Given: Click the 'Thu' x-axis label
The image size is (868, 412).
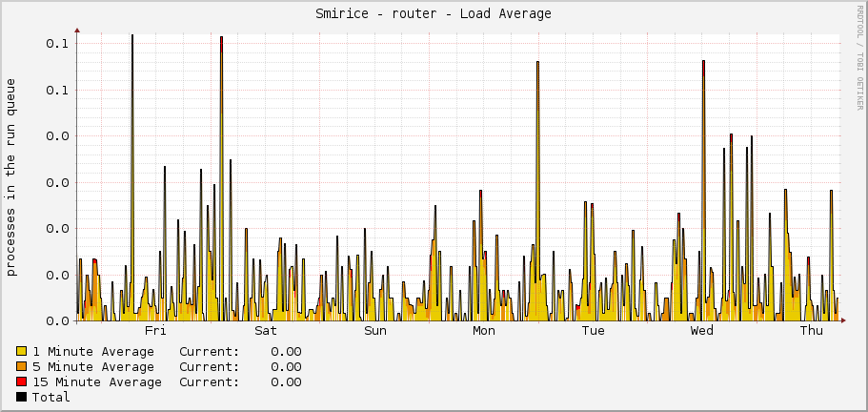Looking at the screenshot, I should [812, 331].
